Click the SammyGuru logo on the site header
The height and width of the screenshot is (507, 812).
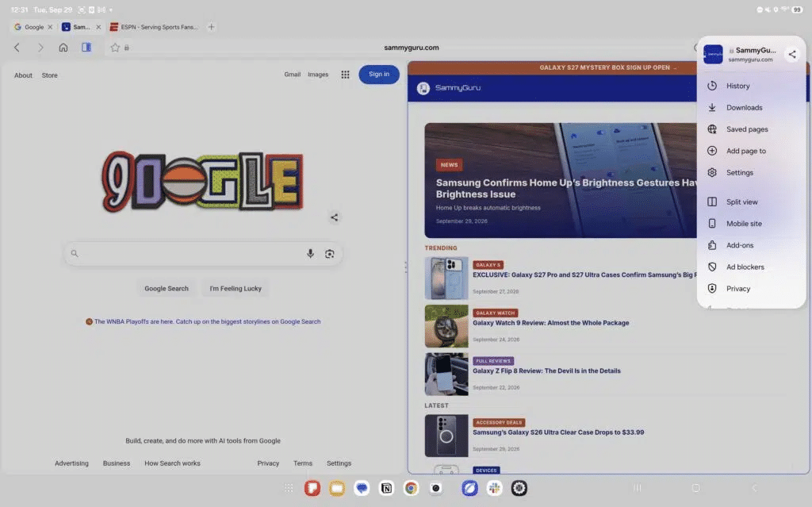tap(449, 88)
